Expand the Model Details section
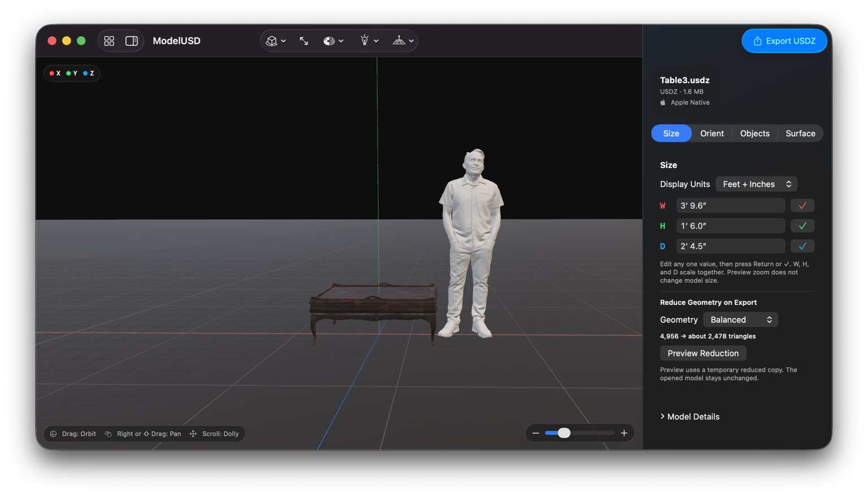 tap(689, 417)
